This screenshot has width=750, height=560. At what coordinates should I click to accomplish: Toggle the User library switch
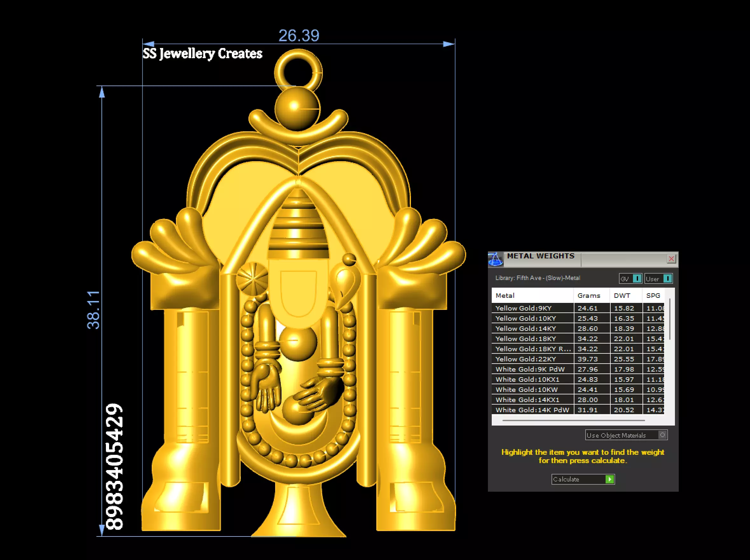[658, 278]
